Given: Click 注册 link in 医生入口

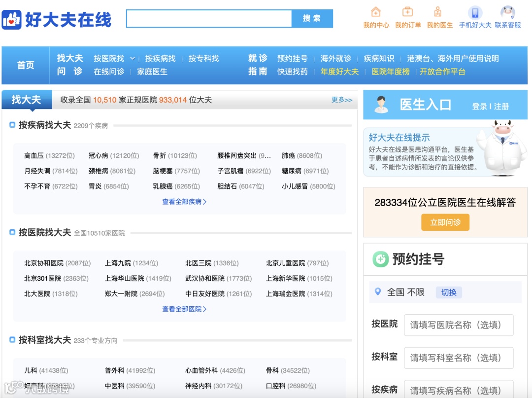Looking at the screenshot, I should coord(501,107).
